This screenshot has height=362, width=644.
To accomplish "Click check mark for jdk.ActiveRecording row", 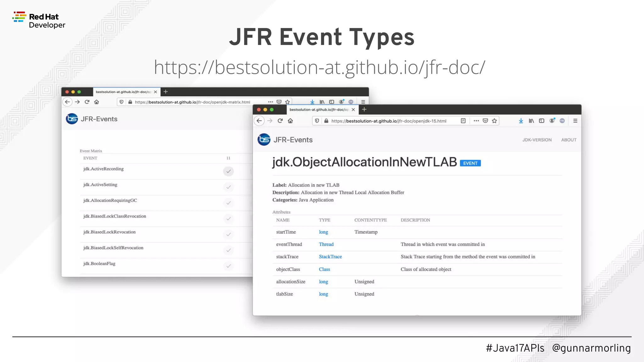I will (x=229, y=171).
